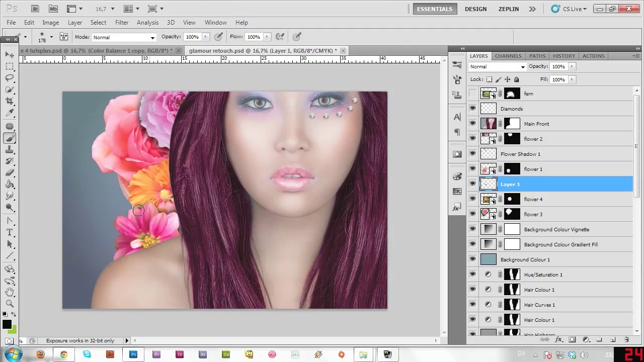644x362 pixels.
Task: Create a new group with folder icon
Action: pyautogui.click(x=599, y=340)
